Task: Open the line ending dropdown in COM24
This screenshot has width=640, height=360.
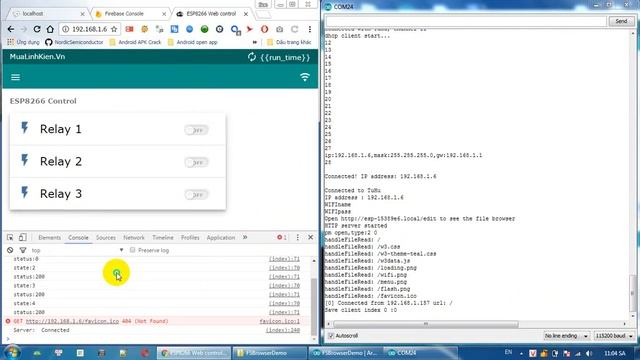Action: tap(566, 336)
